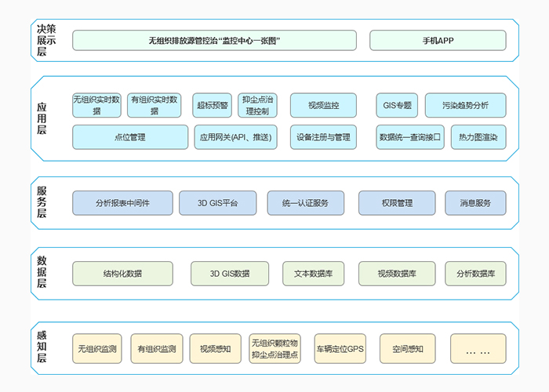The height and width of the screenshot is (392, 549).
Task: Click the 数据层 layer label
Action: 42,272
